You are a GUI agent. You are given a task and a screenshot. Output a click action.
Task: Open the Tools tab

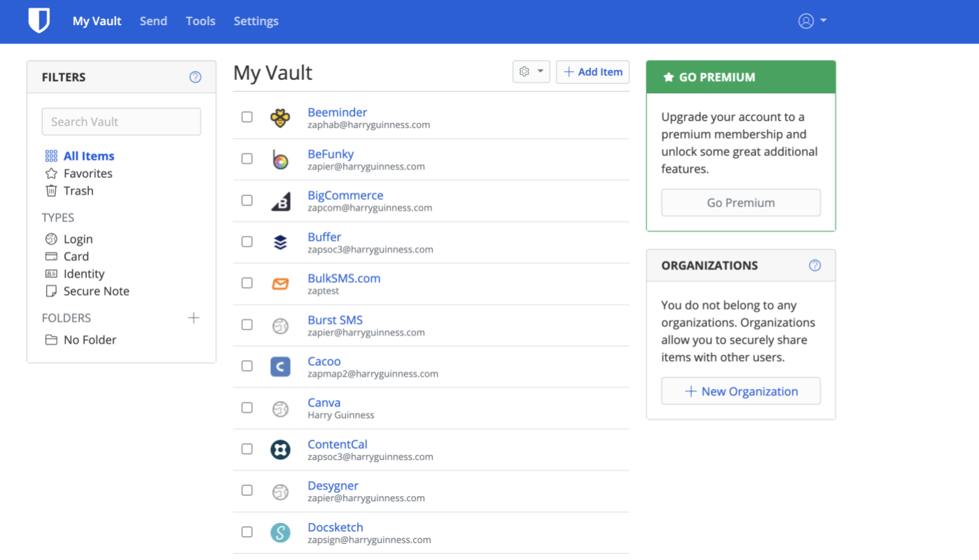click(x=200, y=21)
